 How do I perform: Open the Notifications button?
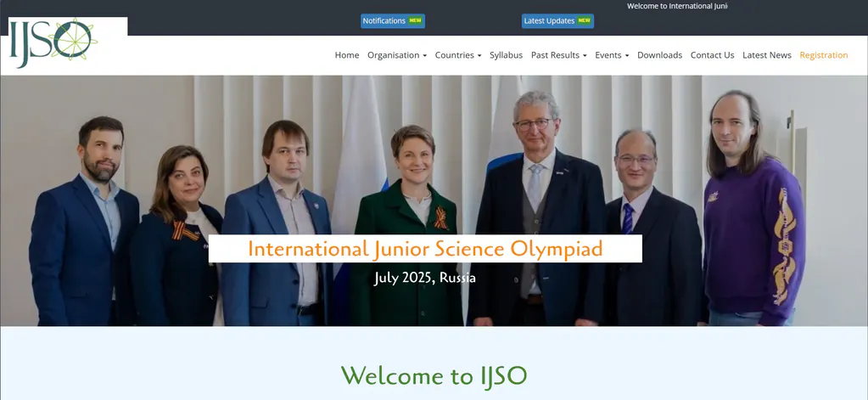click(x=393, y=21)
